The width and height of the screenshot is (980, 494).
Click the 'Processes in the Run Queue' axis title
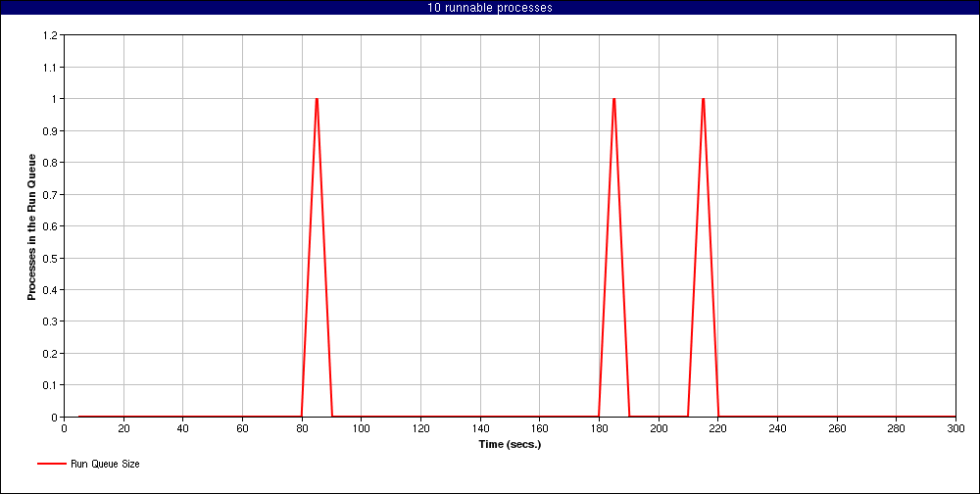(31, 226)
